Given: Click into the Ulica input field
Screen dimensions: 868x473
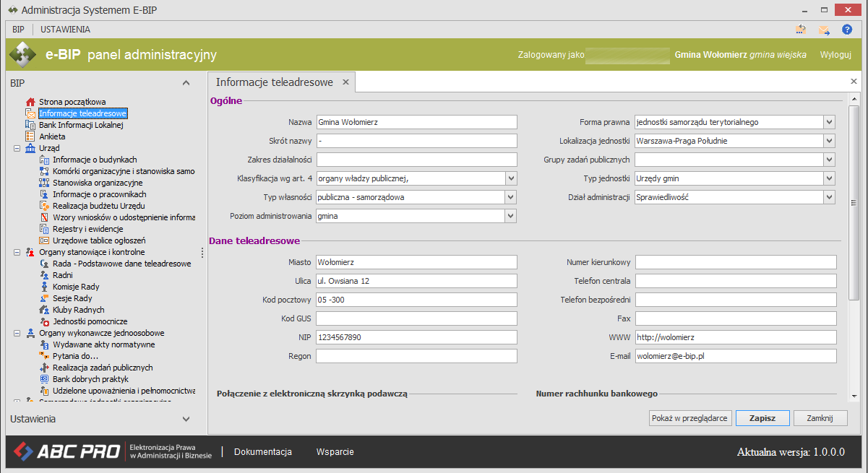Looking at the screenshot, I should [416, 281].
